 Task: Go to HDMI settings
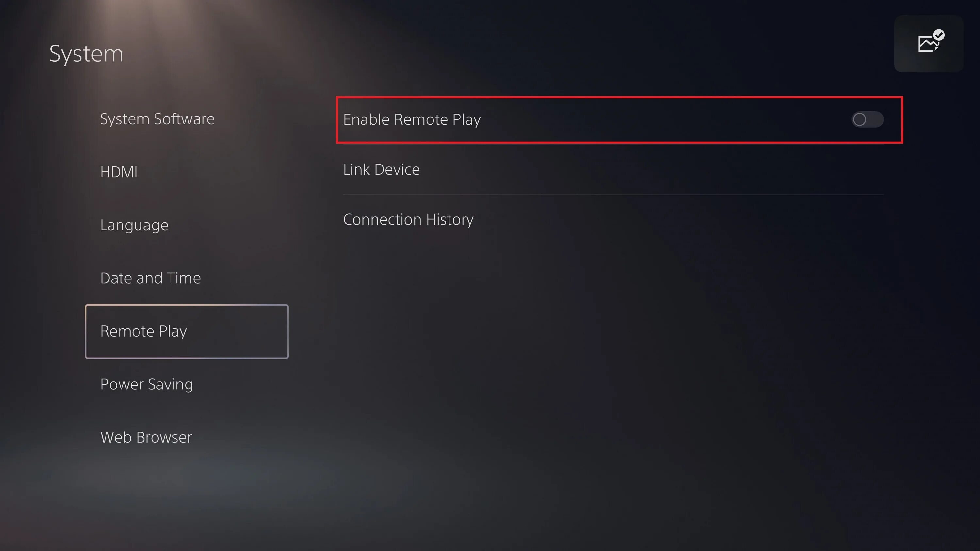(x=119, y=172)
